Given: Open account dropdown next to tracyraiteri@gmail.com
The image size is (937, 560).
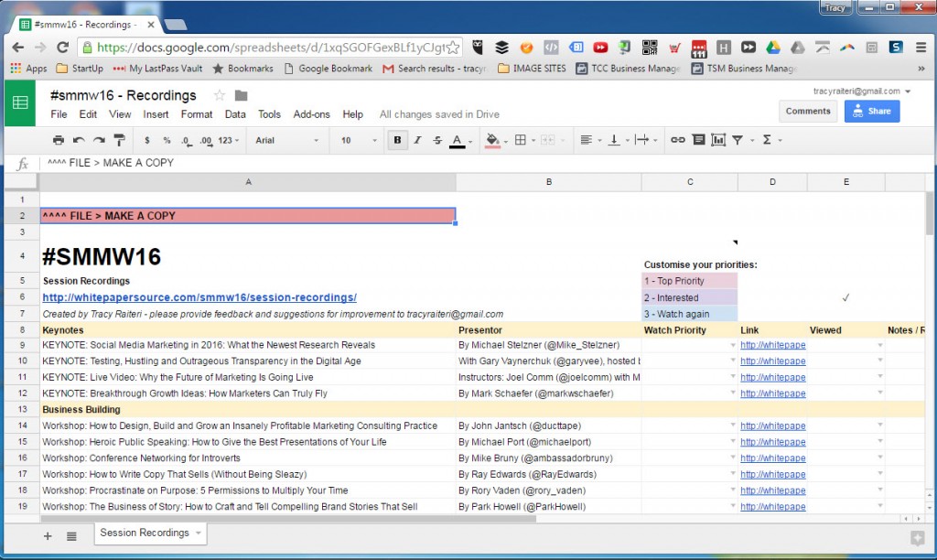Looking at the screenshot, I should (908, 92).
